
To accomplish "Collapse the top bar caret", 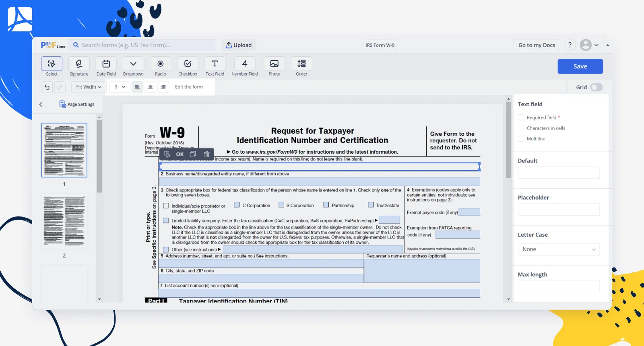I will click(607, 45).
